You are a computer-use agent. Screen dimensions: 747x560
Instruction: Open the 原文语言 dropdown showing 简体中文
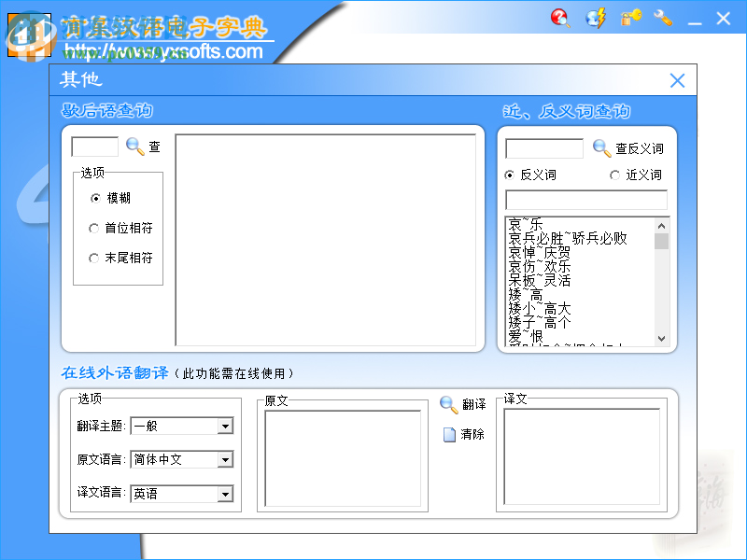point(226,458)
